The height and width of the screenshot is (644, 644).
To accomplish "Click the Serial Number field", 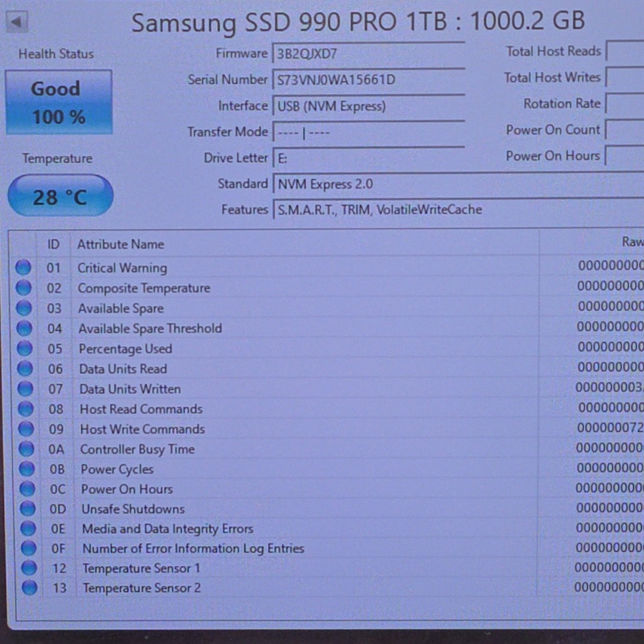I will pos(369,80).
